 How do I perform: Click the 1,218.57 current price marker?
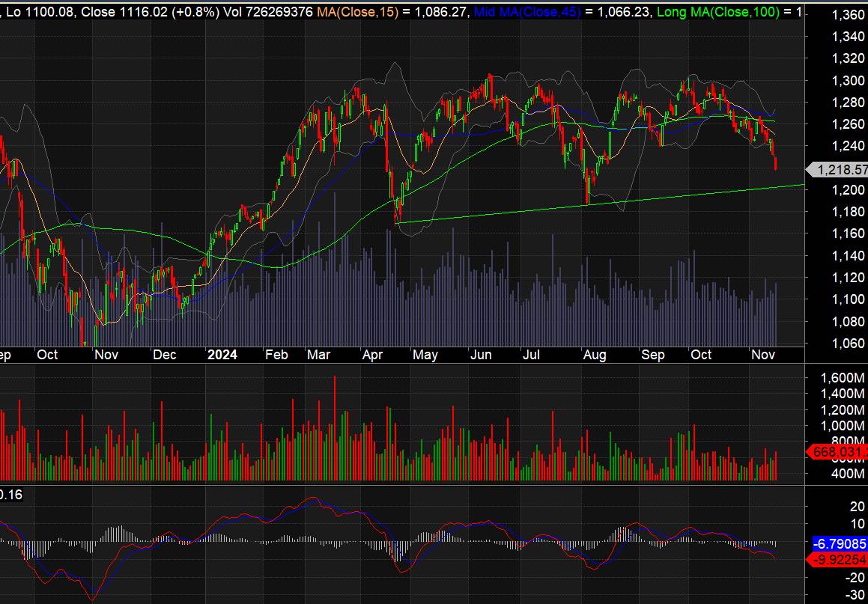point(839,169)
